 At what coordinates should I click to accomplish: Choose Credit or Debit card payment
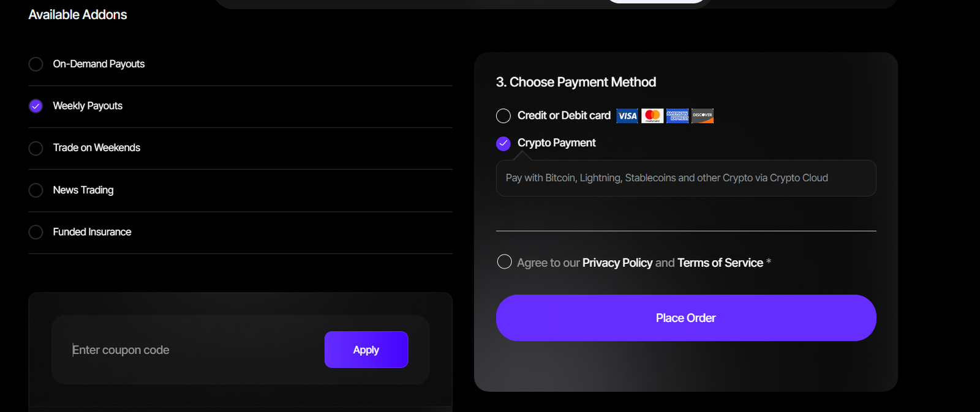click(x=503, y=116)
